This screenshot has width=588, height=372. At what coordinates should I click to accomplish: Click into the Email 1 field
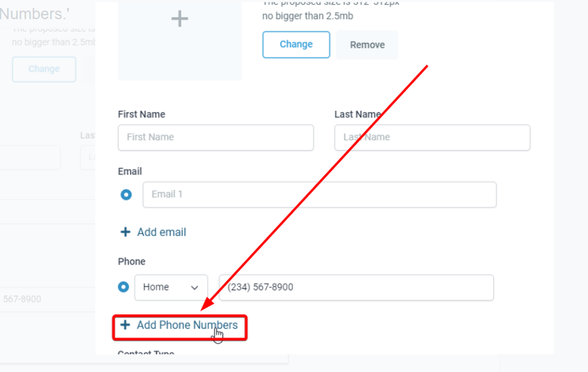[319, 194]
